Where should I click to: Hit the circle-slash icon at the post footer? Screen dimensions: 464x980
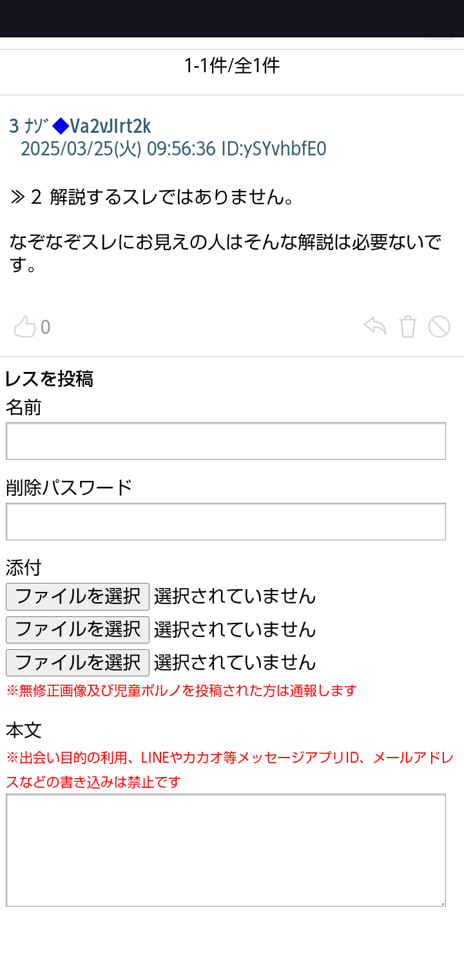pos(439,327)
